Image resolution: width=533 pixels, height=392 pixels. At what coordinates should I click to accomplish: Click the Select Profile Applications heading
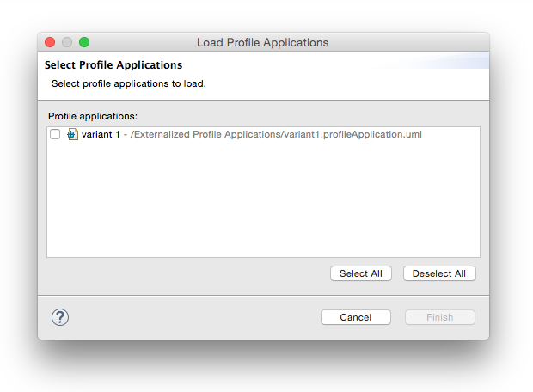tap(113, 65)
